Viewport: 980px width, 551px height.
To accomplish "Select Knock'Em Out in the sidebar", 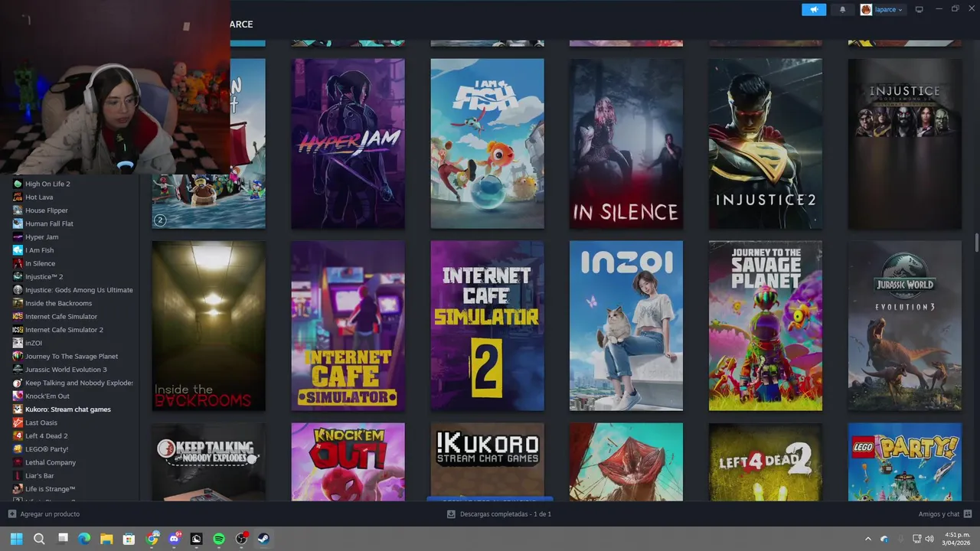I will tap(47, 396).
